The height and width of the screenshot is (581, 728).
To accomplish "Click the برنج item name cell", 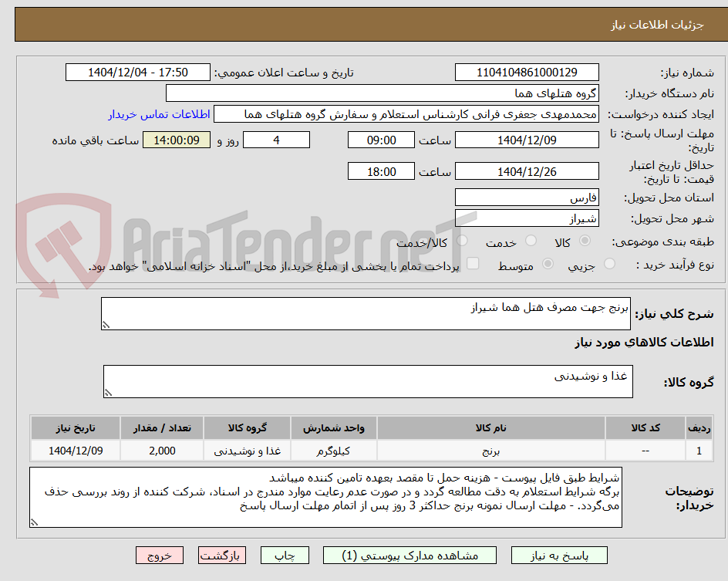I will tap(490, 451).
